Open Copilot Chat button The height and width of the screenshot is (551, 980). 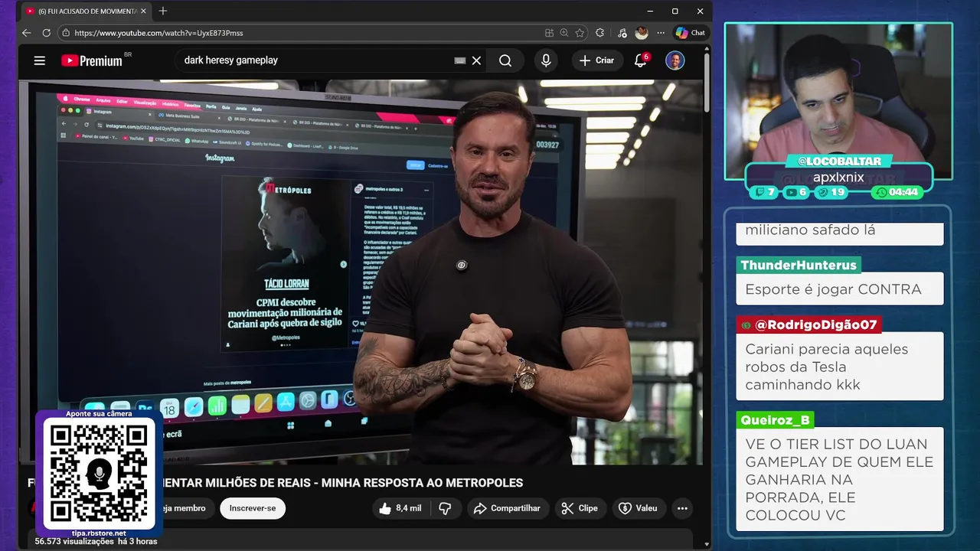click(690, 33)
